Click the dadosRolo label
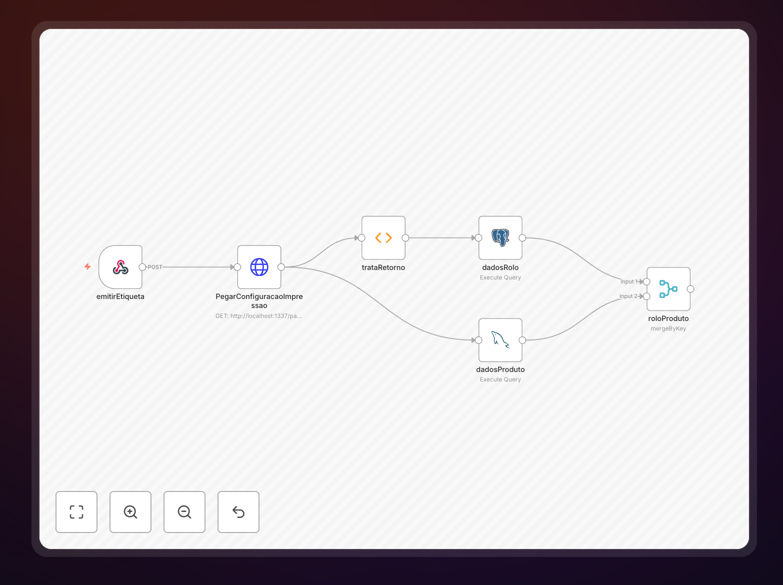This screenshot has width=783, height=585. pos(500,267)
